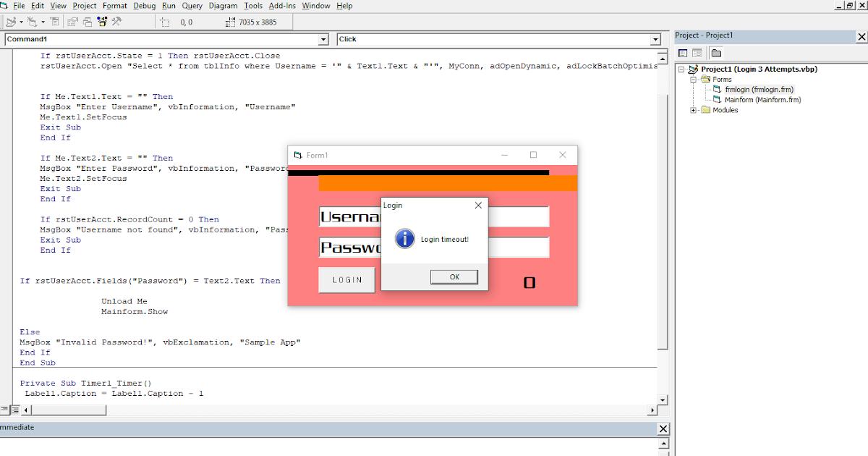
Task: Open the Add-Ins menu
Action: point(282,6)
